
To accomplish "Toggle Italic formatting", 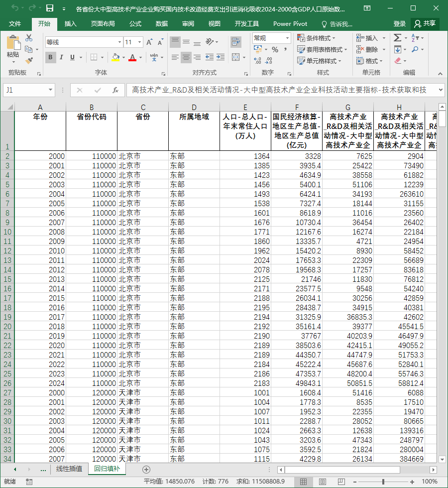I will [x=61, y=57].
